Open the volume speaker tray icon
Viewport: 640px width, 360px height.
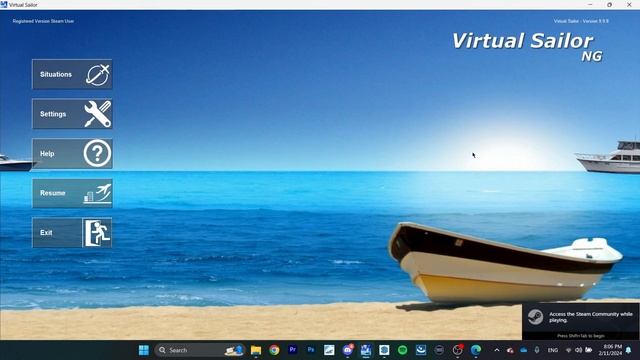pos(578,350)
